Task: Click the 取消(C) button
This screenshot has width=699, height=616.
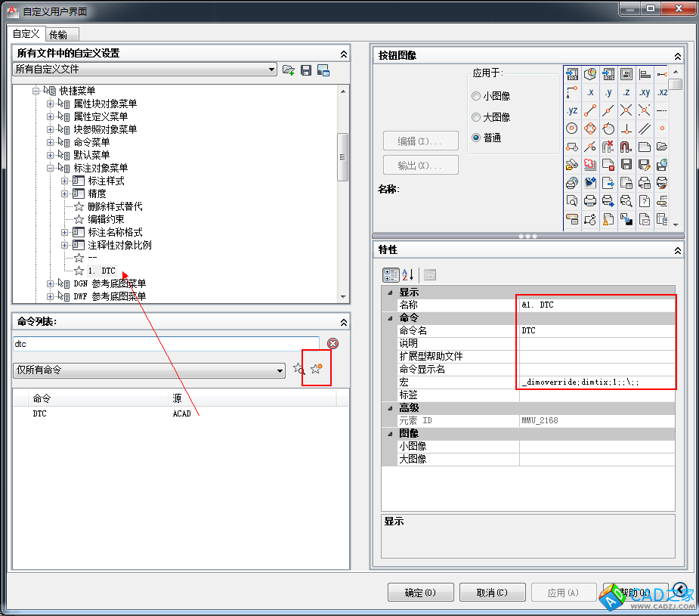Action: point(492,593)
